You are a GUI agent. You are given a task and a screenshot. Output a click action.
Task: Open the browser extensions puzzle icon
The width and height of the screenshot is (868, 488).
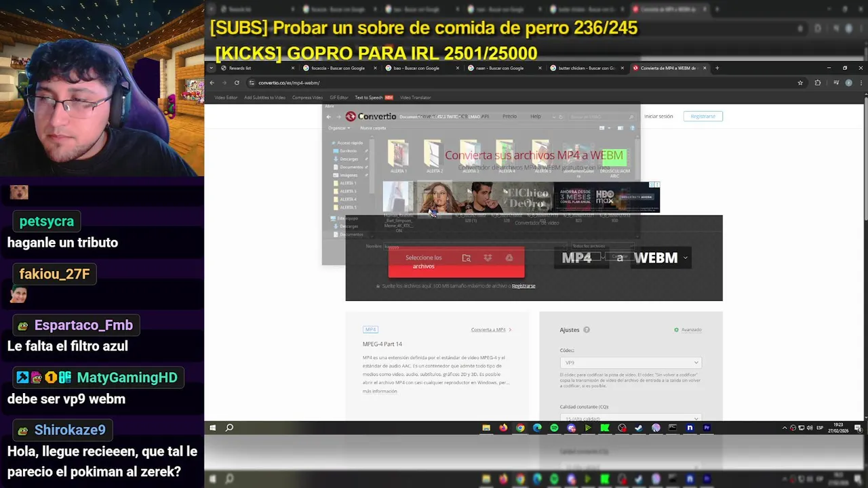[817, 83]
